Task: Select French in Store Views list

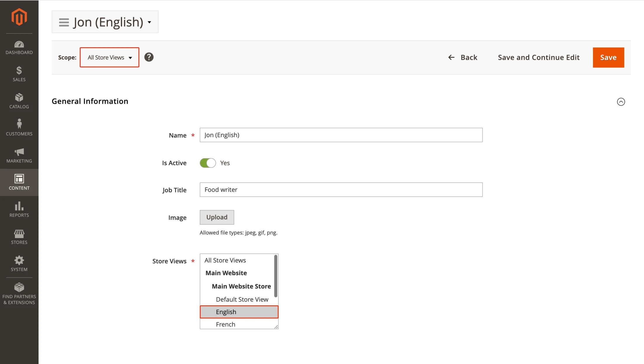Action: [225, 324]
